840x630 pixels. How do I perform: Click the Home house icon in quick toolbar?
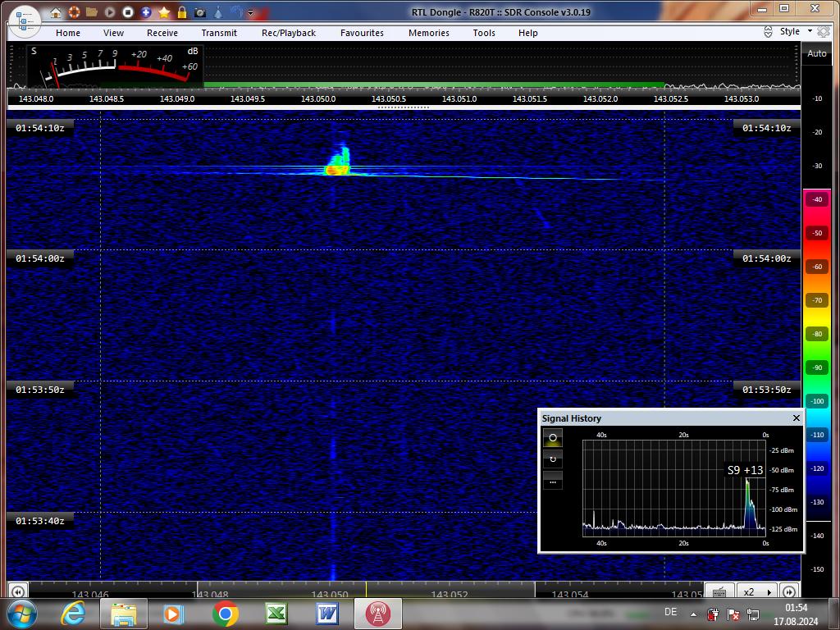coord(56,12)
